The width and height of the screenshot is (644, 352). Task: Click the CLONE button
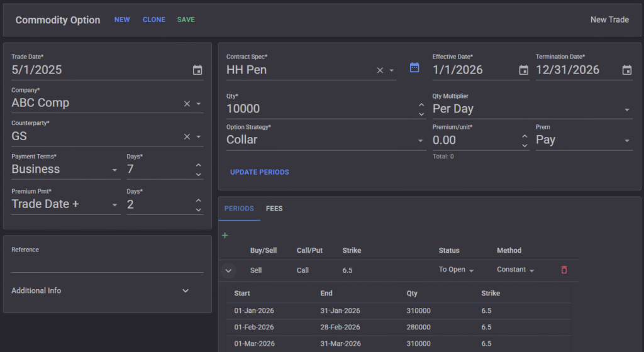[154, 19]
